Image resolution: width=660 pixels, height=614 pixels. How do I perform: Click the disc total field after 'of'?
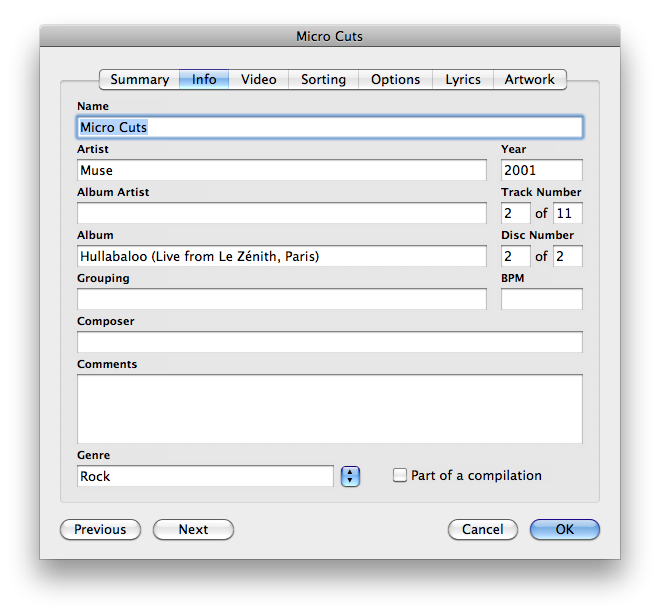tap(568, 256)
